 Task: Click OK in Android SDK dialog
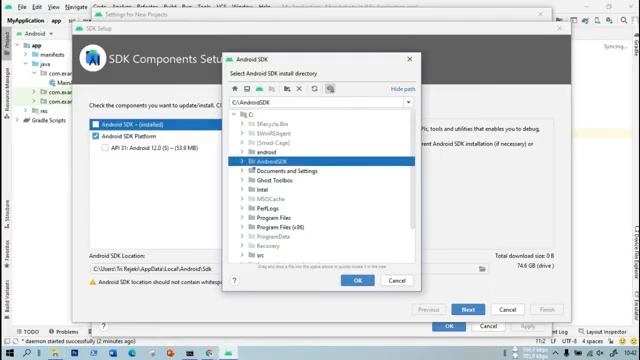click(x=358, y=280)
